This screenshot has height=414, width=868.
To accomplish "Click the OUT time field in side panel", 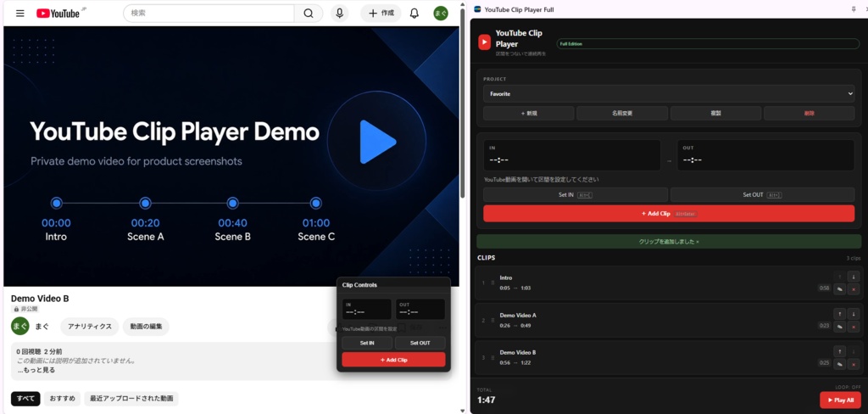I will pos(765,155).
